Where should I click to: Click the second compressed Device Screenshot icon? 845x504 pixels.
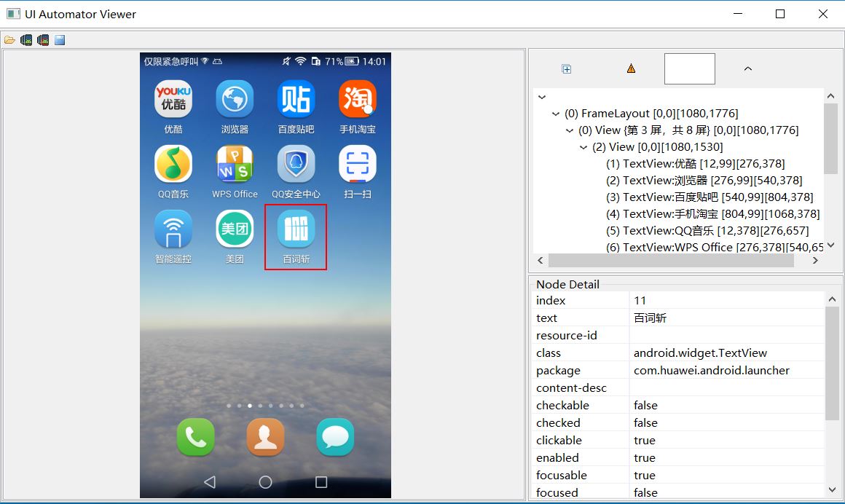(43, 40)
